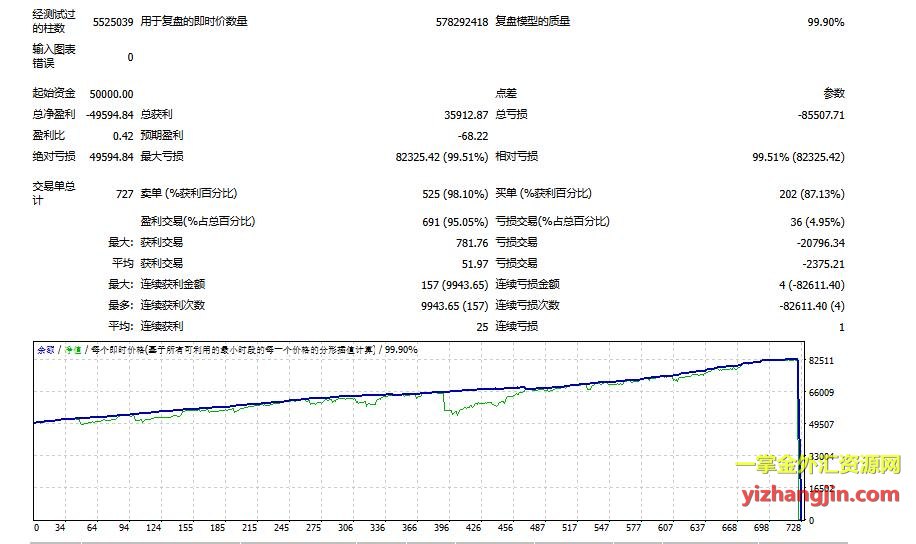
Task: Click the 复盘模型的质量 value 99.90%
Action: point(825,22)
